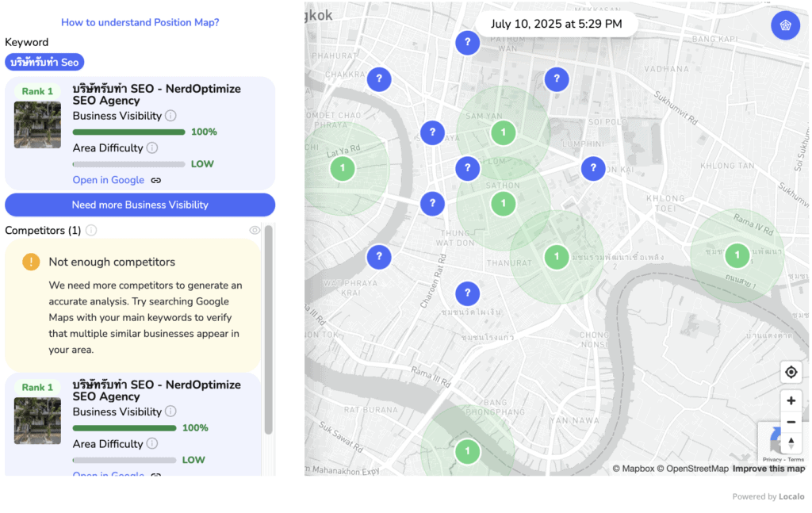The height and width of the screenshot is (513, 812).
Task: Click the Need more Business Visibility button
Action: (140, 205)
